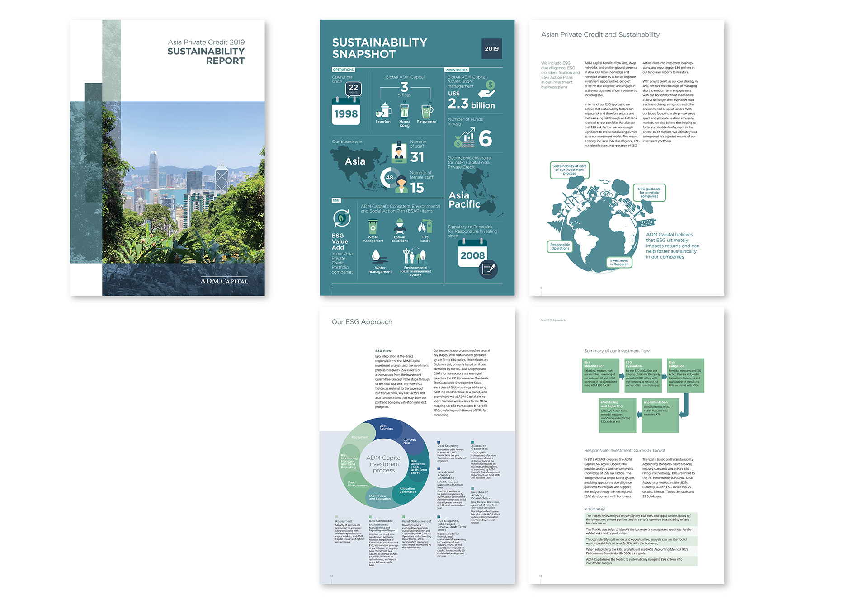Click the Hong Kong cup icon
Viewport: 868px width, 614px height.
[404, 110]
